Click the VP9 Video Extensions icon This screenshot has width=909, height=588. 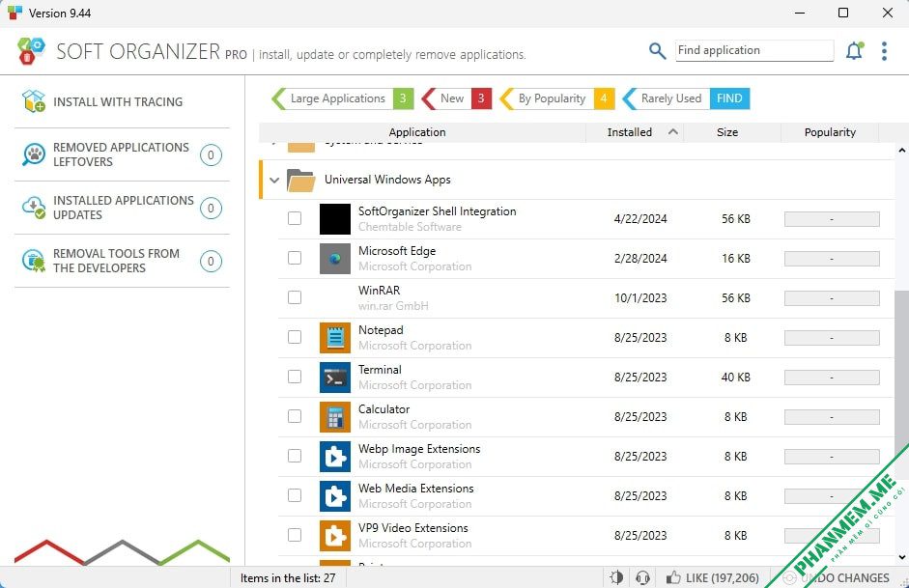point(335,536)
